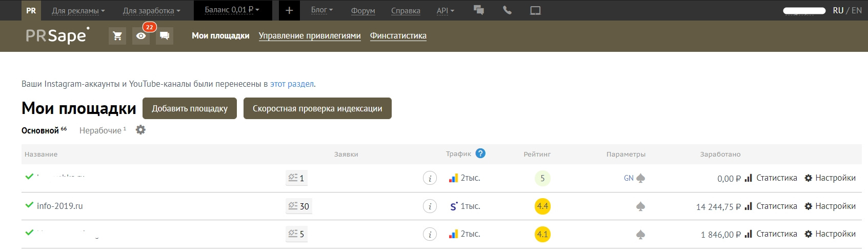This screenshot has height=250, width=868.
Task: Open the Баланс 0,01 ₽ dropdown
Action: pos(232,10)
